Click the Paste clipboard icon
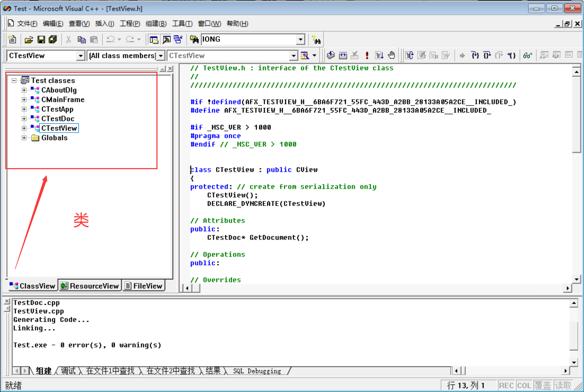This screenshot has height=392, width=584. pyautogui.click(x=94, y=40)
